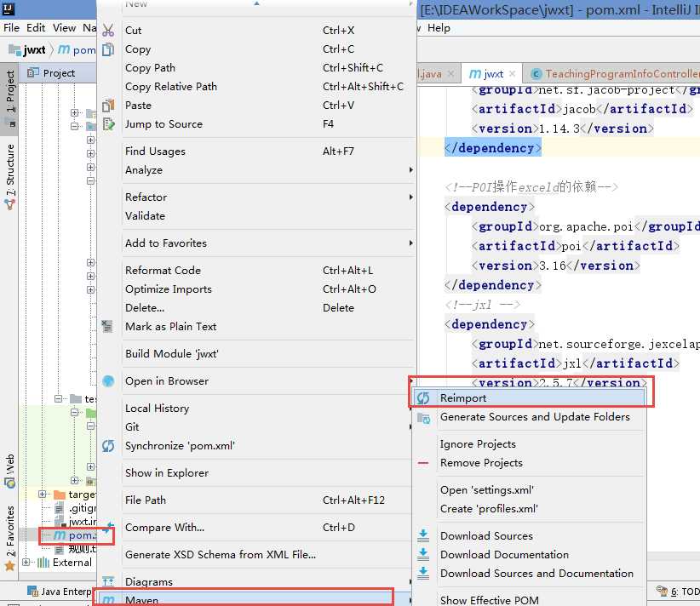Click the Web tool window icon

(10, 483)
